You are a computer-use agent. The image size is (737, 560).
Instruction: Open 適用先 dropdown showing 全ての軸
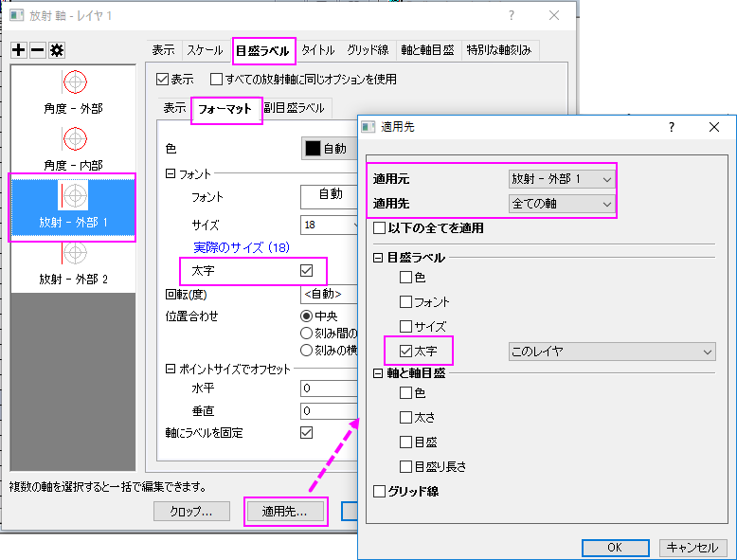click(x=562, y=204)
